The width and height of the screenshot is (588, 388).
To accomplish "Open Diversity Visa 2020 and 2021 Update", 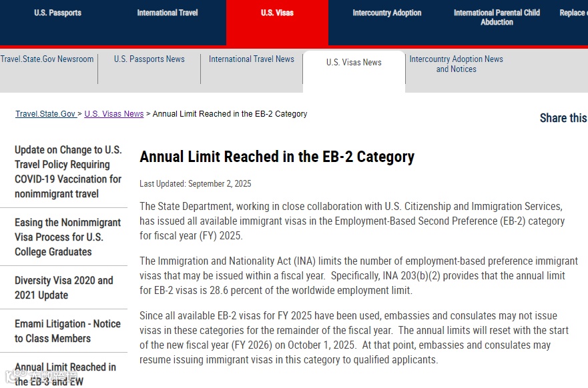I will [x=64, y=287].
